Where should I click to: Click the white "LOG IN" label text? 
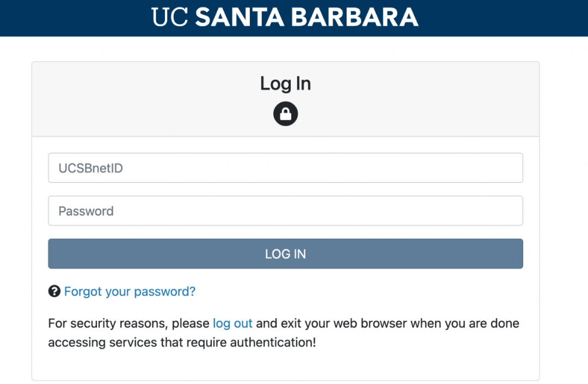coord(285,254)
